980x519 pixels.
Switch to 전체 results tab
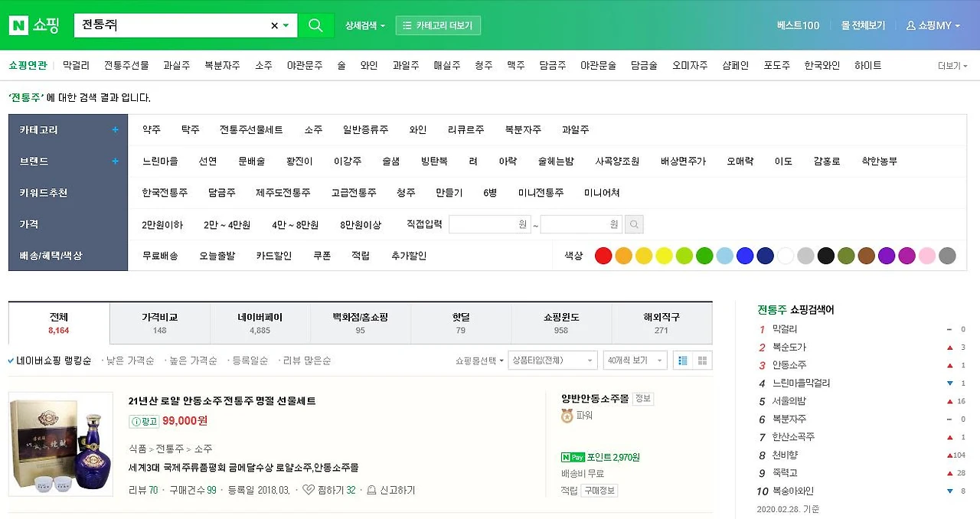[59, 323]
